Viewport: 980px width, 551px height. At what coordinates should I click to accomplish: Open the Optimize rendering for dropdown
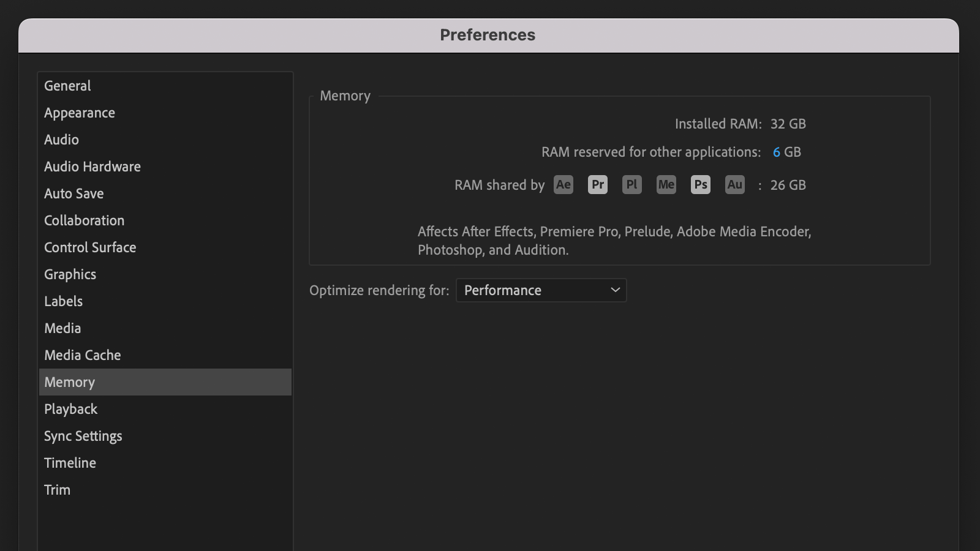(x=541, y=290)
